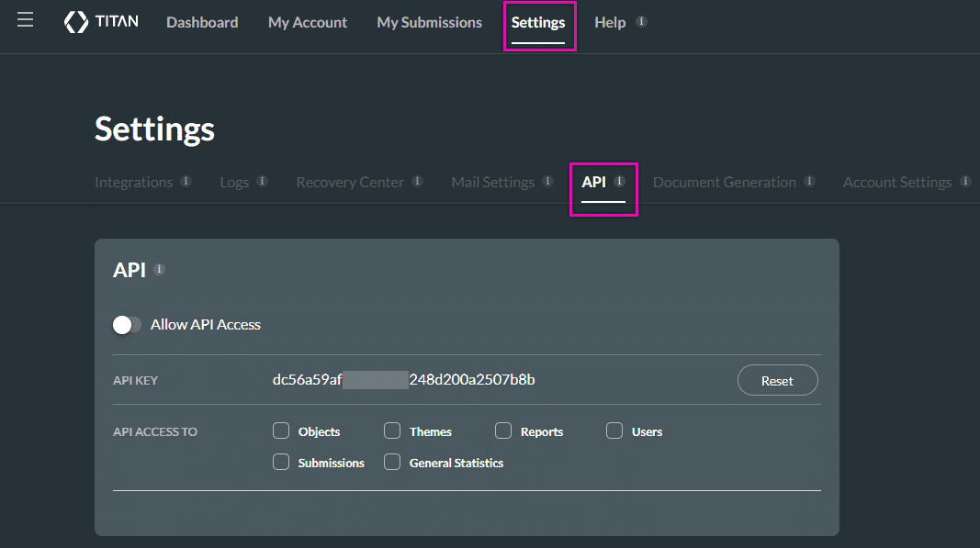Check the General Statistics checkbox
Viewport: 980px width, 548px height.
[x=392, y=462]
